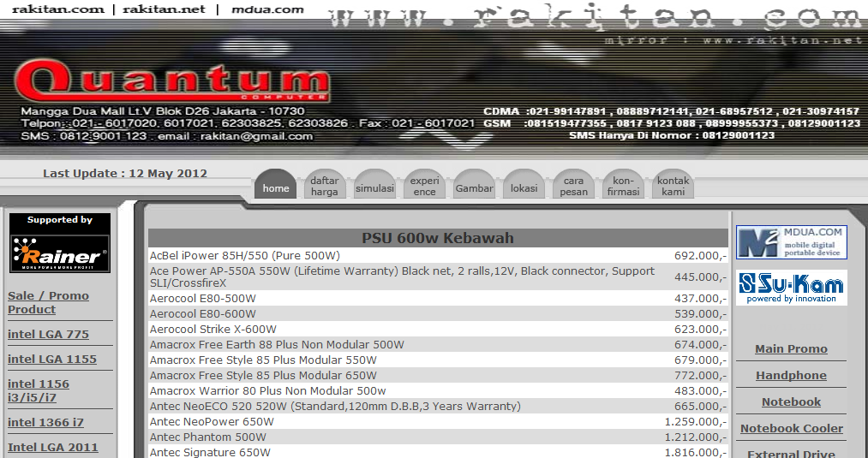This screenshot has width=868, height=458.
Task: Click price 692.000,- for AcBel iPower
Action: [700, 256]
